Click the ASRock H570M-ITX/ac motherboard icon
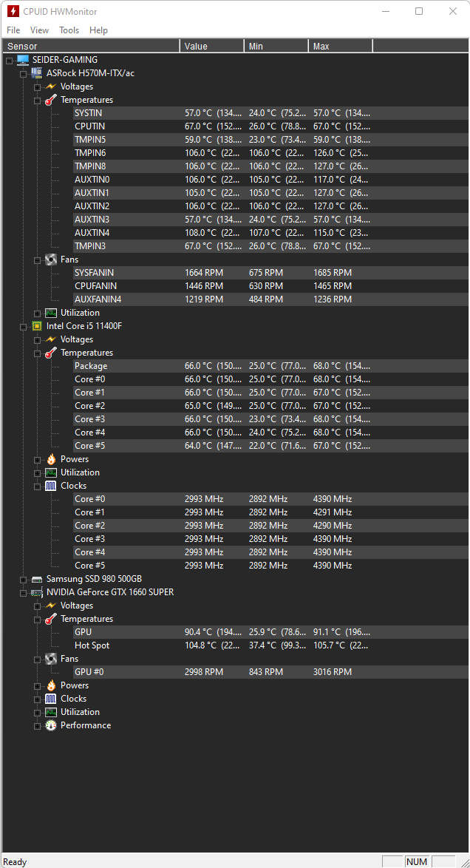470x868 pixels. click(37, 73)
